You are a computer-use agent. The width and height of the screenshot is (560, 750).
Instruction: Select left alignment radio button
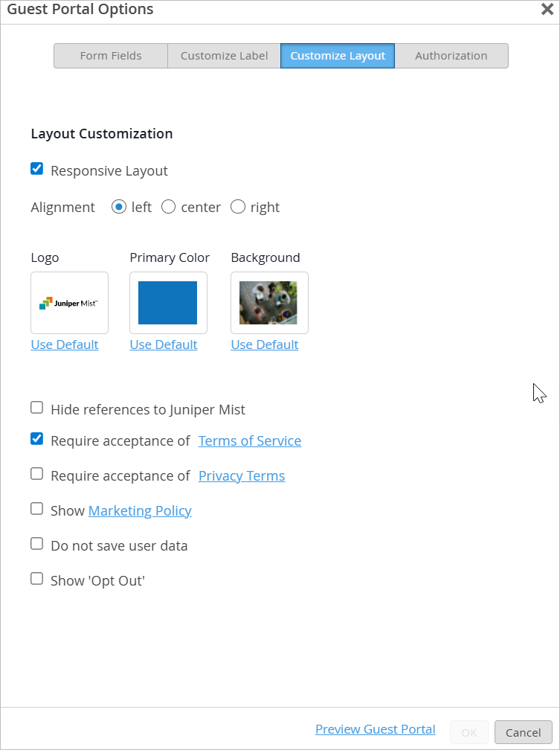pos(119,207)
